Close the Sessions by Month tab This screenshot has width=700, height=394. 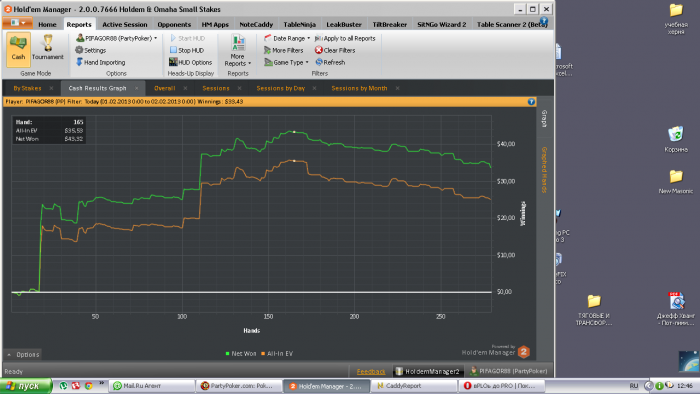[x=397, y=88]
